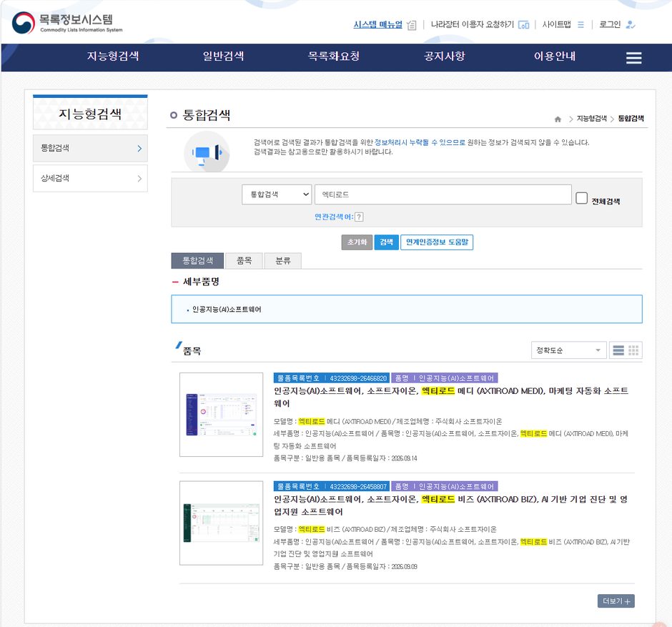Select 상세검색 in the sidebar
This screenshot has width=672, height=627.
click(90, 178)
